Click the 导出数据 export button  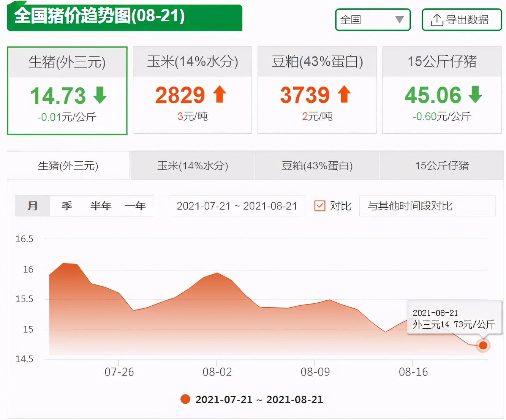(x=462, y=20)
